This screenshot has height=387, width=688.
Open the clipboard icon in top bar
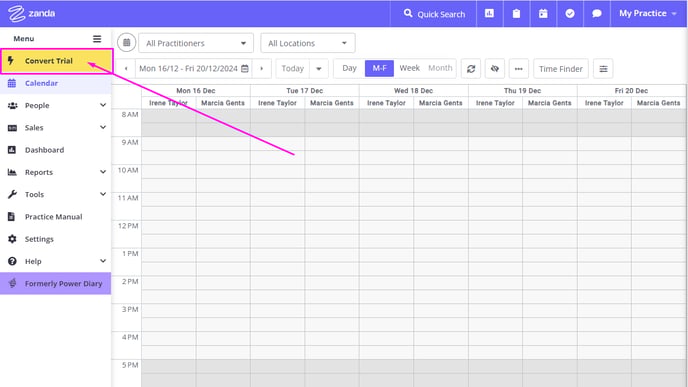(x=516, y=14)
